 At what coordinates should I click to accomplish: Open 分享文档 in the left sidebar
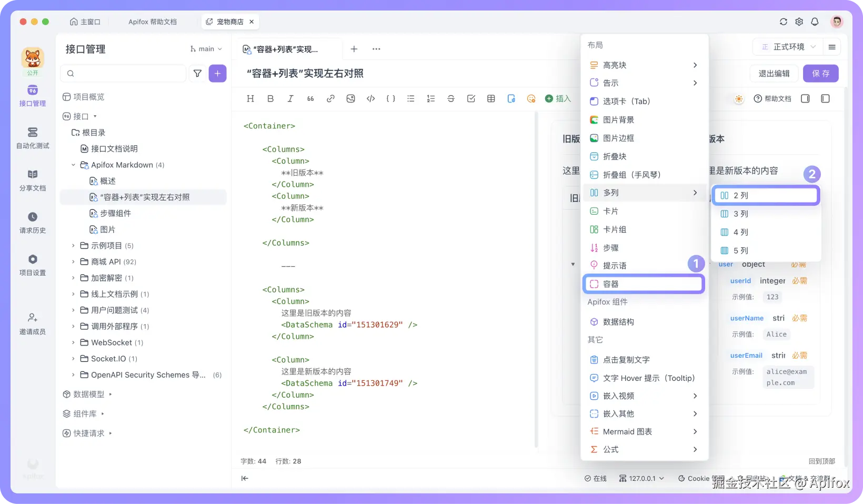pyautogui.click(x=33, y=180)
